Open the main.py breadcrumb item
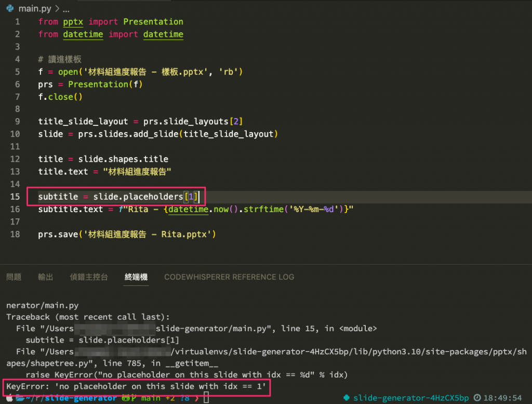The image size is (532, 404). [x=35, y=8]
